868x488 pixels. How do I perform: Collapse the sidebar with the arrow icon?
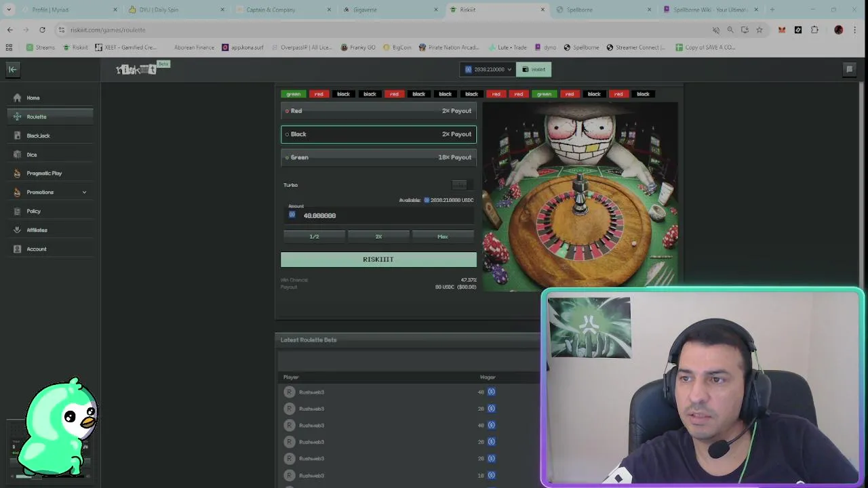[12, 69]
